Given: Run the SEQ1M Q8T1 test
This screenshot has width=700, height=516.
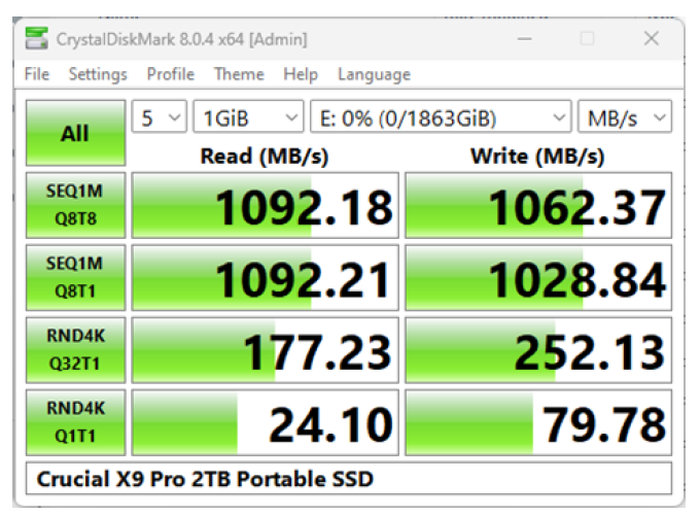Looking at the screenshot, I should (75, 277).
